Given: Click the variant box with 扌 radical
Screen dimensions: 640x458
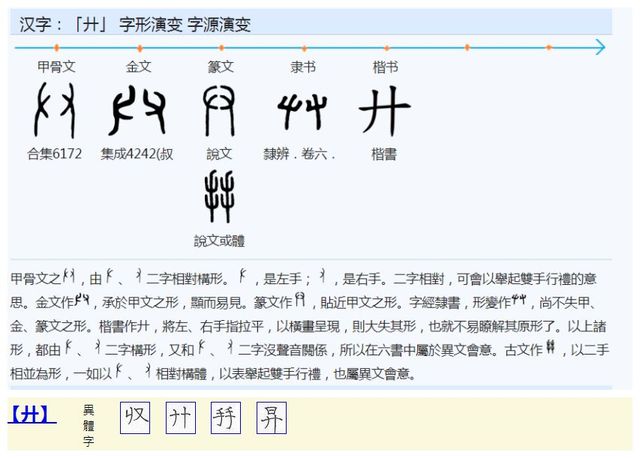Looking at the screenshot, I should pos(226,418).
